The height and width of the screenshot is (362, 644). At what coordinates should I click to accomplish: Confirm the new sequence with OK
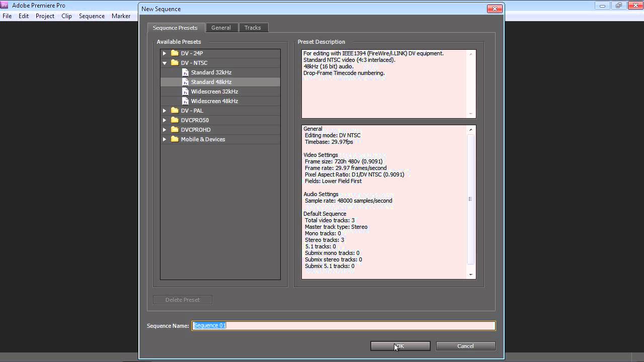(400, 346)
